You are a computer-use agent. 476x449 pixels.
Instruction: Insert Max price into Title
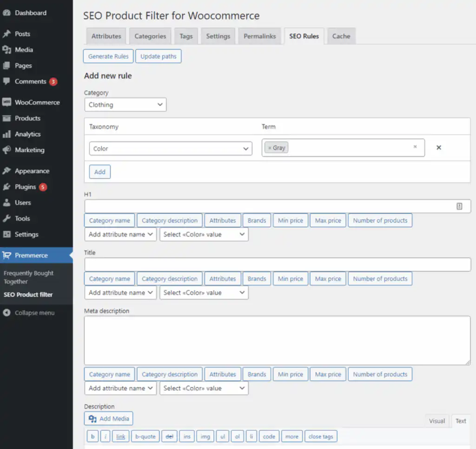click(328, 279)
